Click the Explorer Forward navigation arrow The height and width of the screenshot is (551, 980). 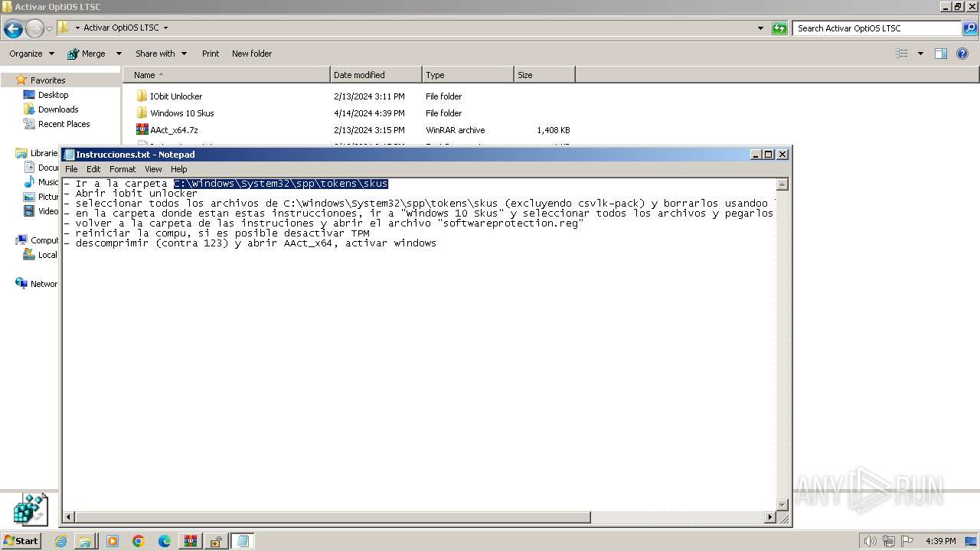tap(34, 28)
